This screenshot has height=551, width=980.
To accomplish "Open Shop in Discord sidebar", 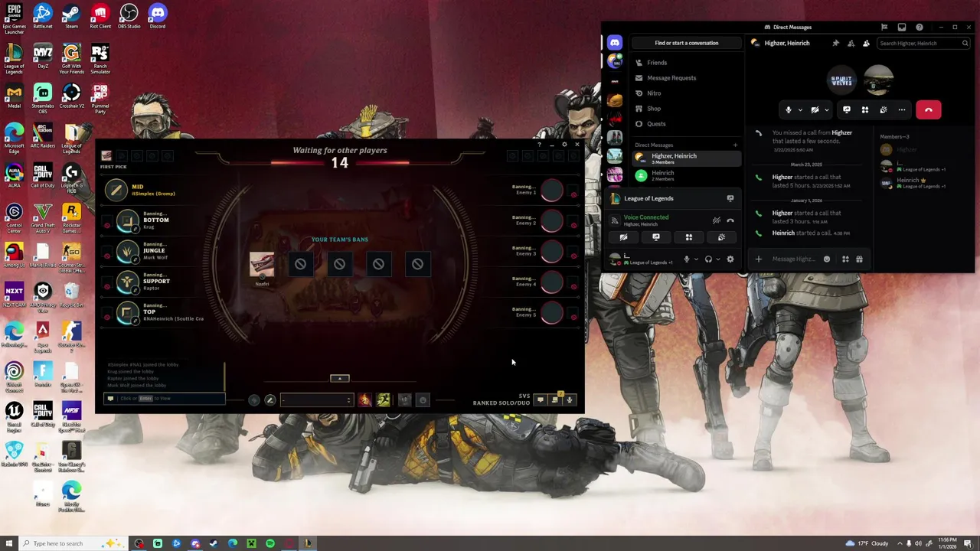I will pyautogui.click(x=685, y=109).
